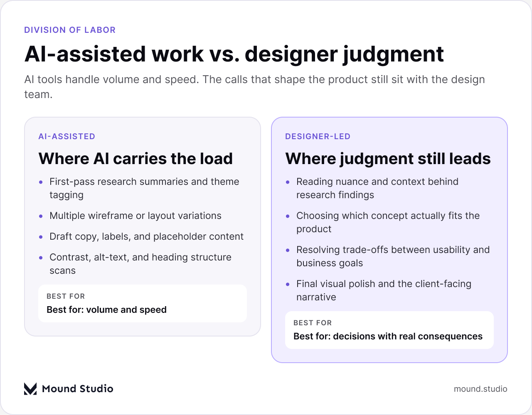Select the DESIGNER-LED card label
This screenshot has width=532, height=415.
pyautogui.click(x=318, y=136)
